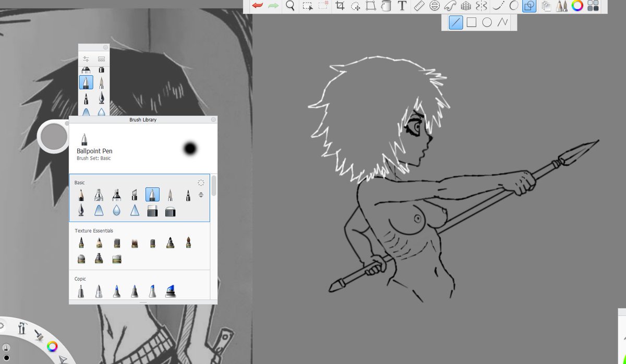Select the Soft Eraser in Basic set

pos(170,211)
